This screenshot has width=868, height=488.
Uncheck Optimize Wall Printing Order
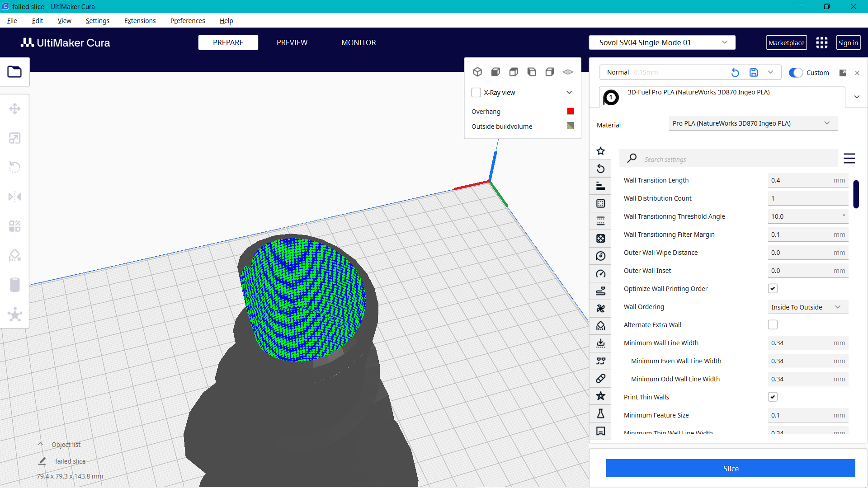tap(773, 289)
